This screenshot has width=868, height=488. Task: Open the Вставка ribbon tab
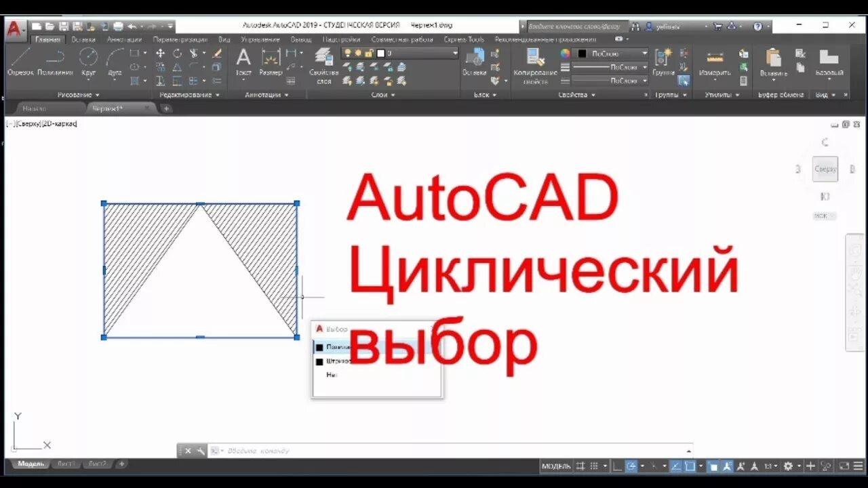(83, 39)
